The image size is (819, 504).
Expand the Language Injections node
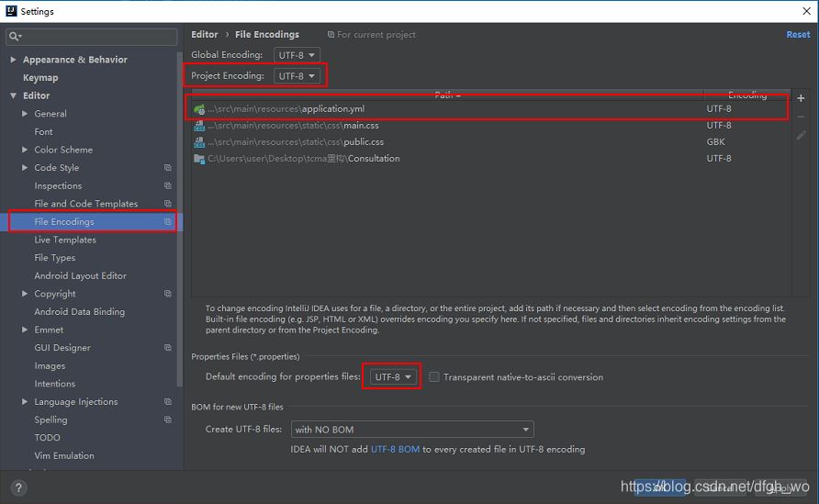pos(25,401)
